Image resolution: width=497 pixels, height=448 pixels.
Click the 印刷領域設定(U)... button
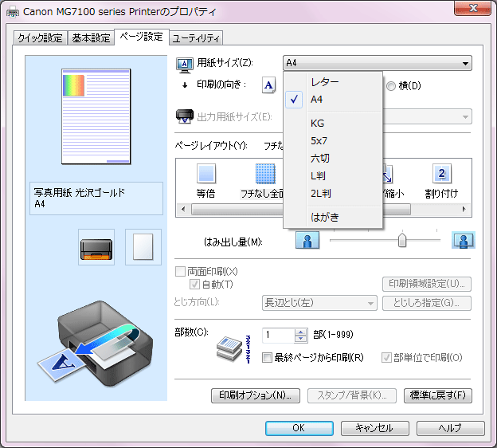pos(427,284)
